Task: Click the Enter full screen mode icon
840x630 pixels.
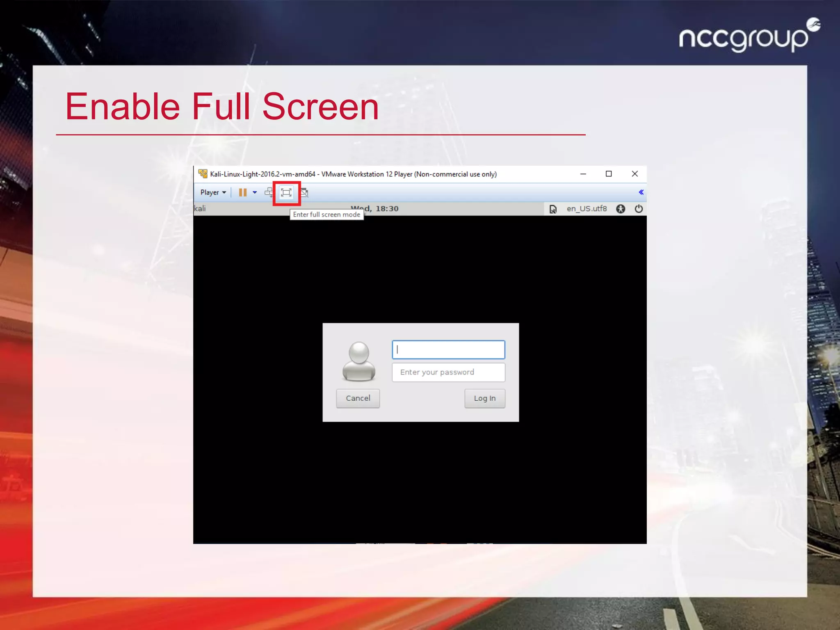Action: click(x=286, y=192)
